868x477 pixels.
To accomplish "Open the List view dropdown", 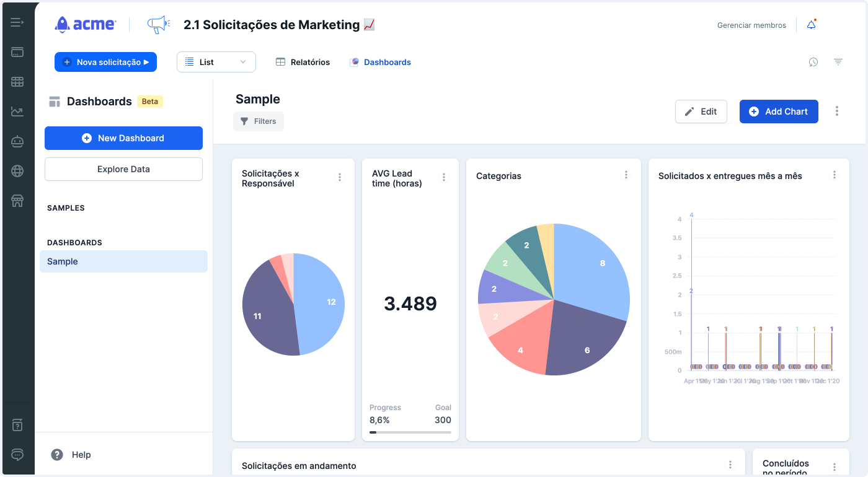I will (x=216, y=62).
